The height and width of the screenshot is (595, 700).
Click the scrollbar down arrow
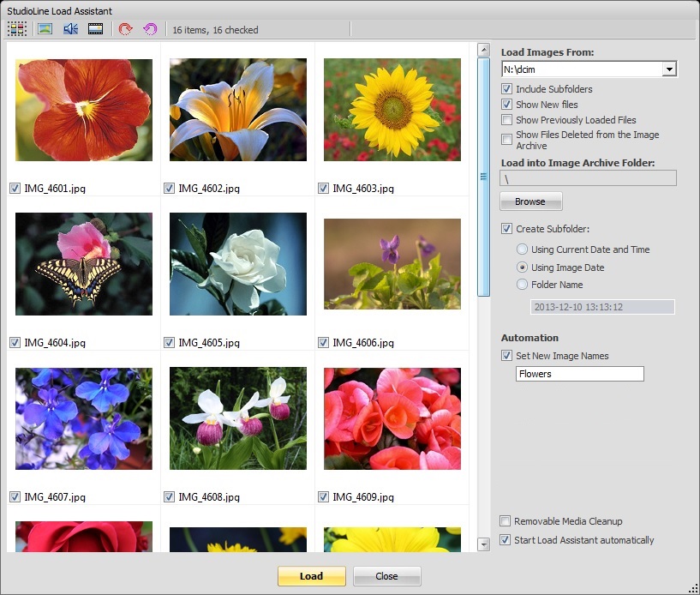click(x=483, y=544)
